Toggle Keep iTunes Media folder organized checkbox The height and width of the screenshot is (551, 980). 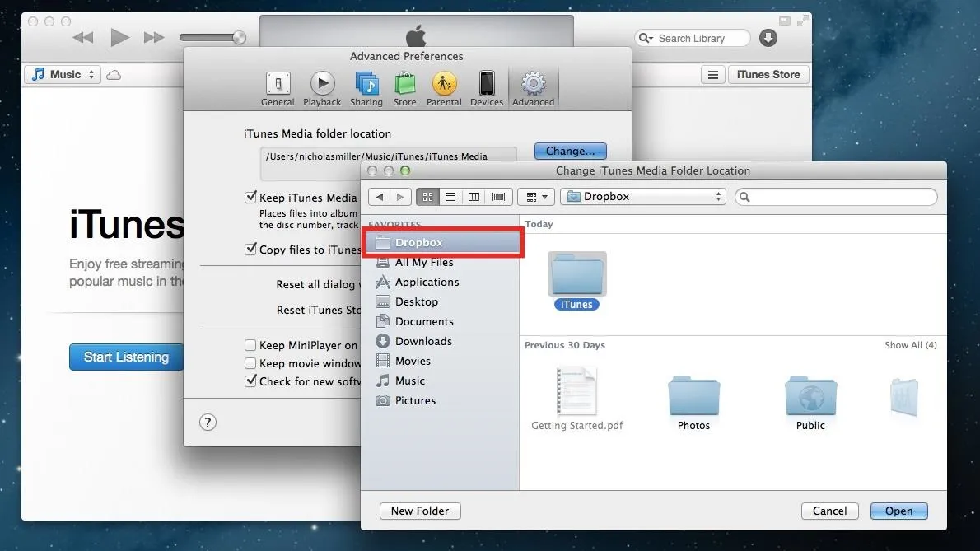[x=250, y=198]
